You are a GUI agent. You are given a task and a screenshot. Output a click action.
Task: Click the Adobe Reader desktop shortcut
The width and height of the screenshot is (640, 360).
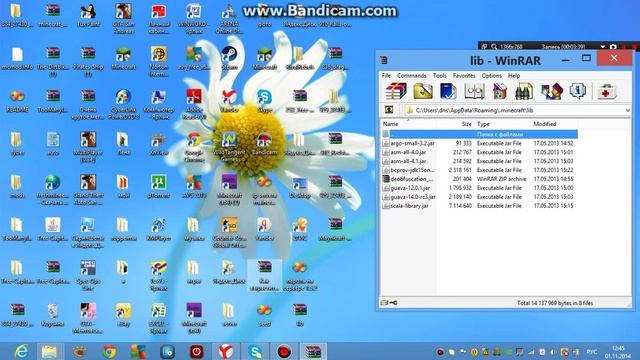[194, 104]
